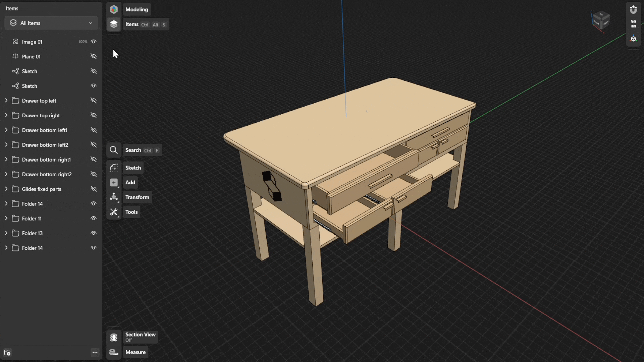Click the Items layers stack icon
644x362 pixels.
coord(114,24)
